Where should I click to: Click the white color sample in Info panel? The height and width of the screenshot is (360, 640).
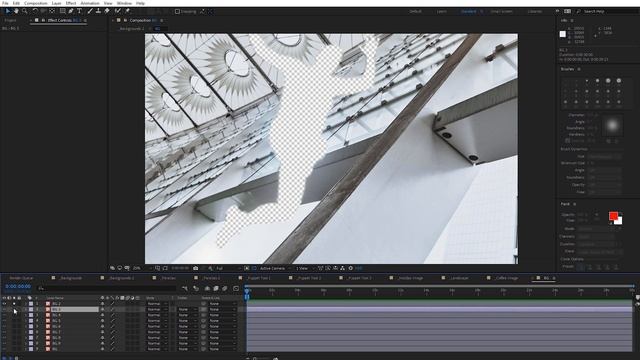(x=562, y=34)
